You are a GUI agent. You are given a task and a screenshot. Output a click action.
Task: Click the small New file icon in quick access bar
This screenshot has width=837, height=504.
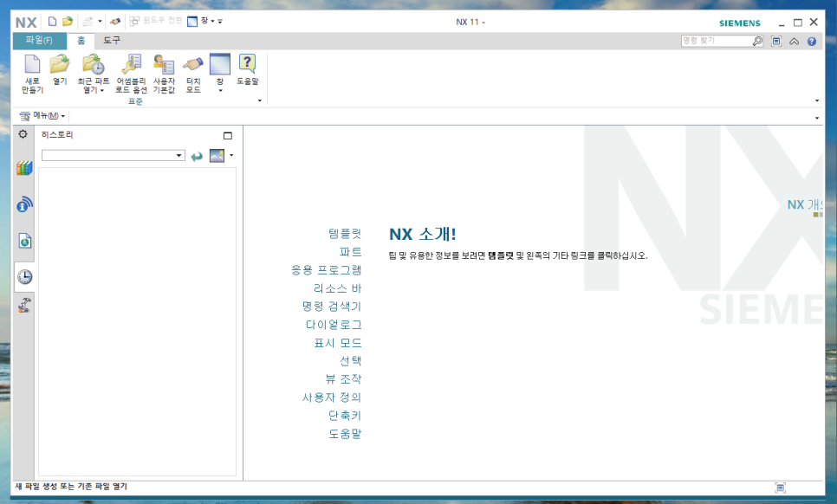pyautogui.click(x=52, y=22)
